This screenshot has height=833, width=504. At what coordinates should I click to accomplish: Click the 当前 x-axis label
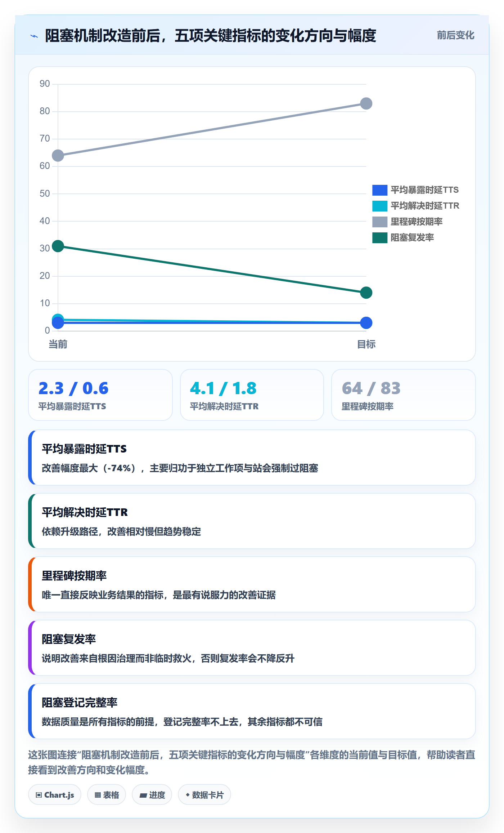coord(58,344)
